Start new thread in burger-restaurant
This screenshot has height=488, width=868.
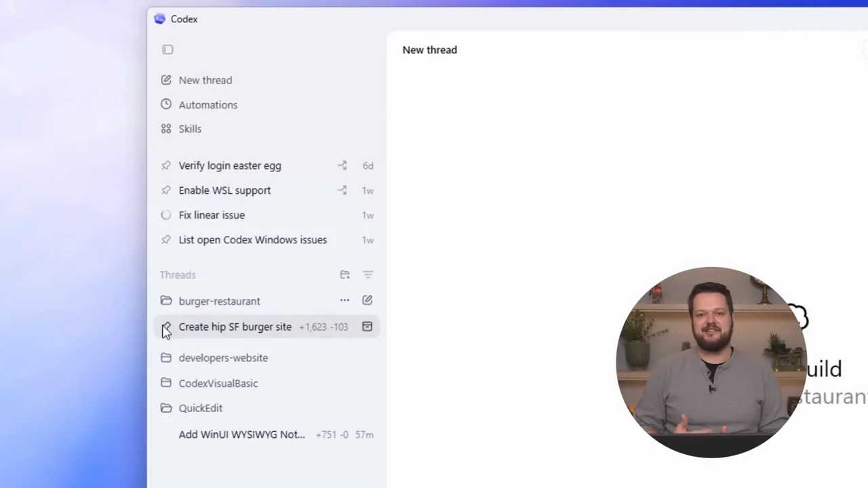point(368,300)
